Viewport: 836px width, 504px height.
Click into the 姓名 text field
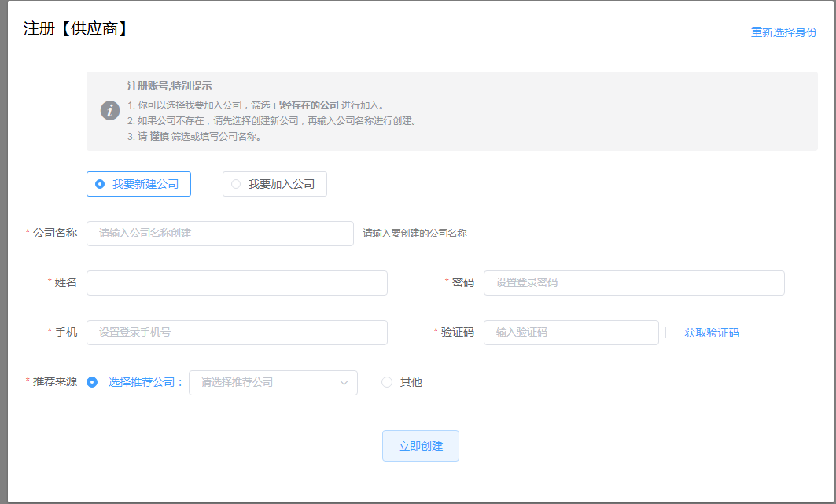(237, 283)
